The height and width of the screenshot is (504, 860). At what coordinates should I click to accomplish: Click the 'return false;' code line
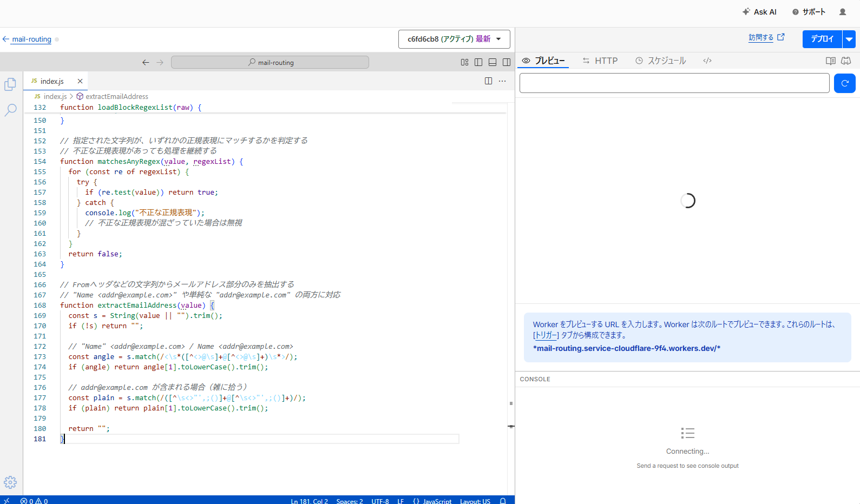[x=95, y=254]
